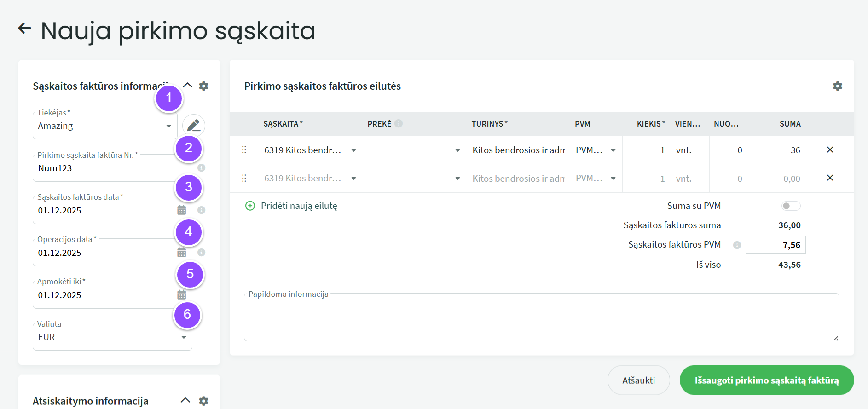Viewport: 868px width, 409px height.
Task: Click info icon next to Sąskaitos faktūros PVM
Action: pos(737,245)
